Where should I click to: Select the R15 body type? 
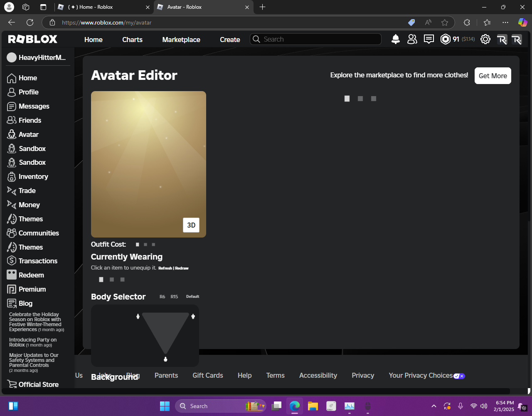[174, 297]
